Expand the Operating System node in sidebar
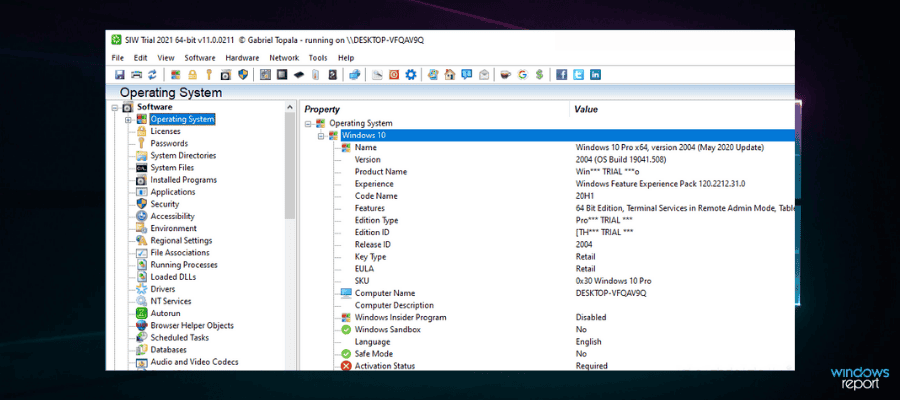 point(128,119)
